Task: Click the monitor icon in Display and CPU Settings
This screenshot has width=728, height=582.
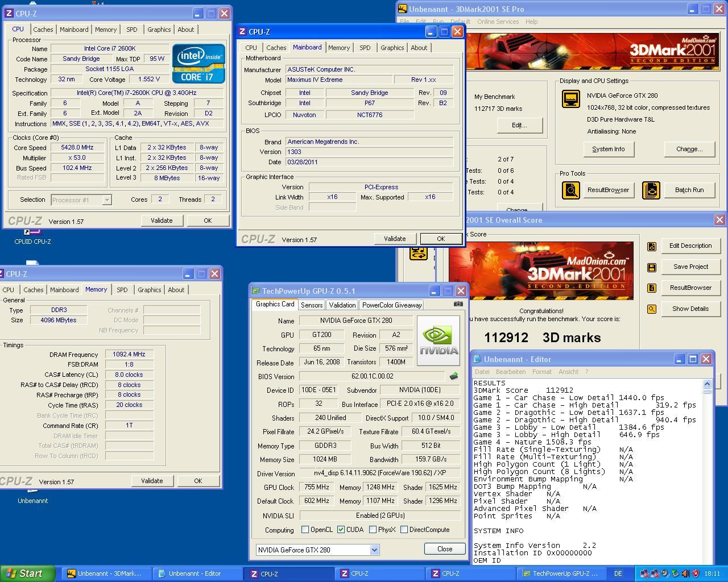Action: click(570, 99)
